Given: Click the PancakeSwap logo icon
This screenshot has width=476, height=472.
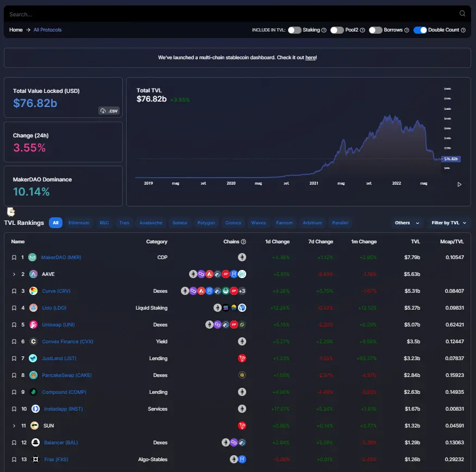Looking at the screenshot, I should point(33,375).
